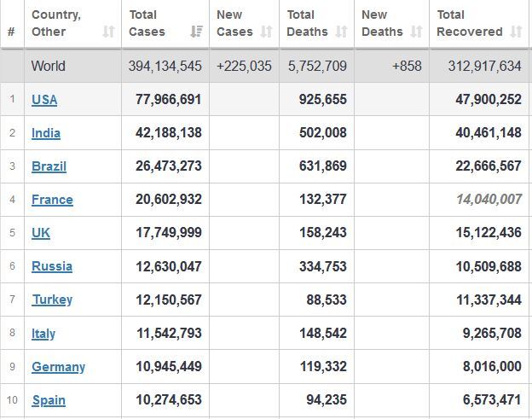The width and height of the screenshot is (532, 419).
Task: Select Spain total deaths 94,235
Action: tap(327, 399)
